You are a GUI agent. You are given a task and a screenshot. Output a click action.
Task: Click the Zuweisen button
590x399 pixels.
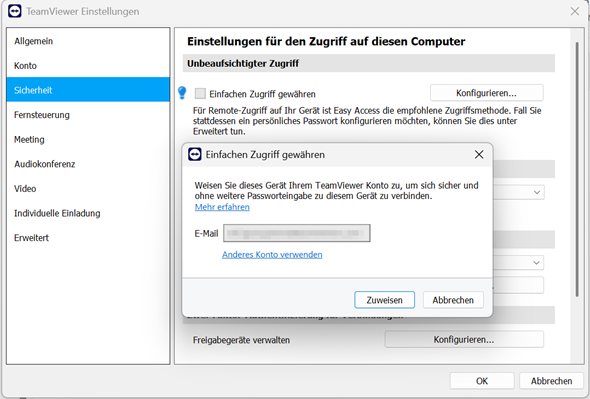(385, 300)
